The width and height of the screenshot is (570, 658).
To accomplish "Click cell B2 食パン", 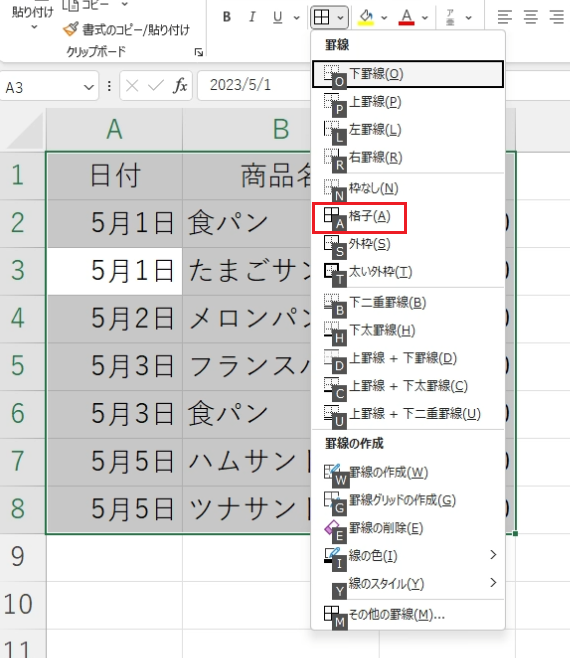I will 247,223.
